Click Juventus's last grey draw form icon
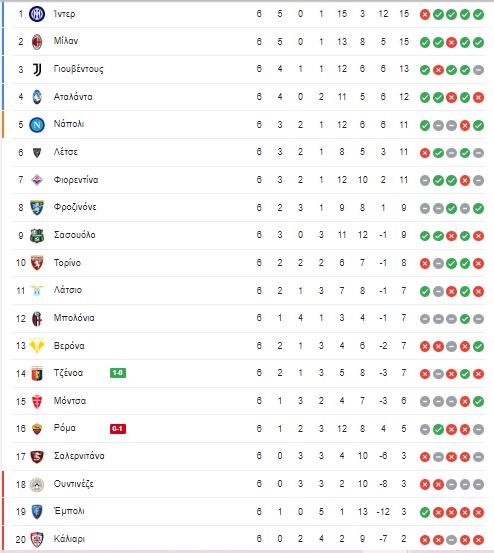 (478, 70)
